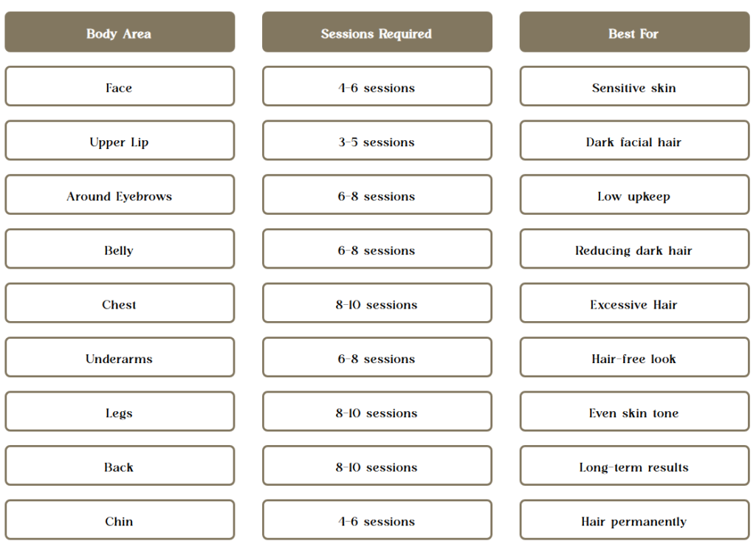Select the Low upkeep cell
This screenshot has height=544, width=756.
[633, 196]
